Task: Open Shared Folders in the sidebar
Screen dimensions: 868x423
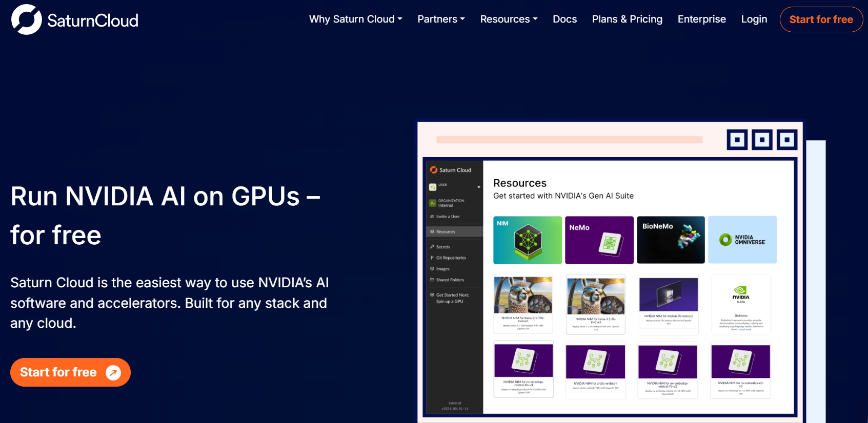Action: point(450,280)
